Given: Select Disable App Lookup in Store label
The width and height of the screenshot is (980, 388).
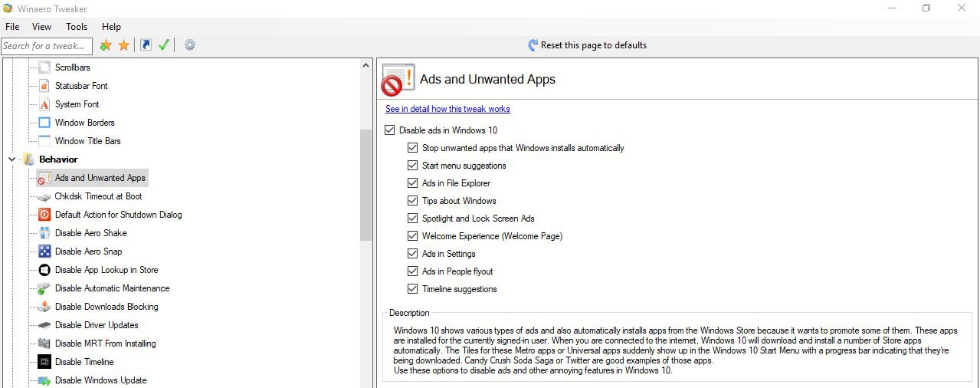Looking at the screenshot, I should tap(107, 270).
